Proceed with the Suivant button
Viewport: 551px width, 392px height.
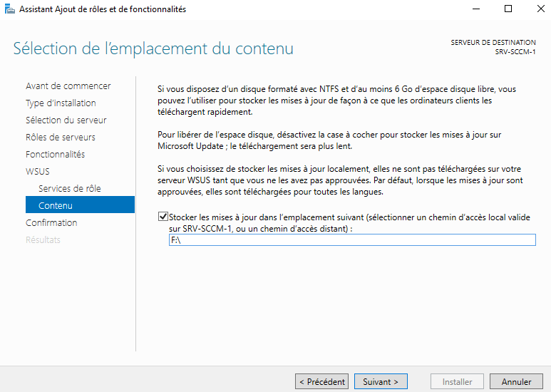[381, 382]
